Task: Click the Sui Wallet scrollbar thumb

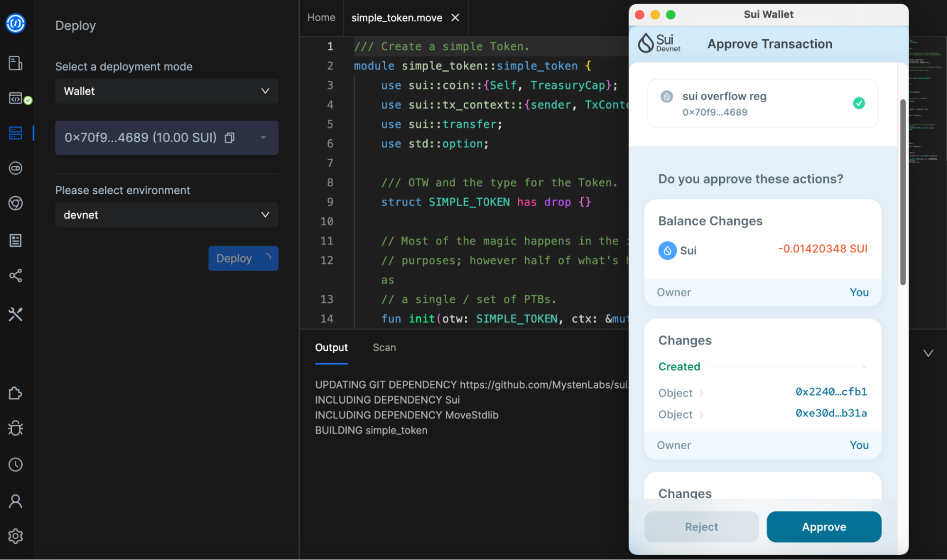Action: pos(903,192)
